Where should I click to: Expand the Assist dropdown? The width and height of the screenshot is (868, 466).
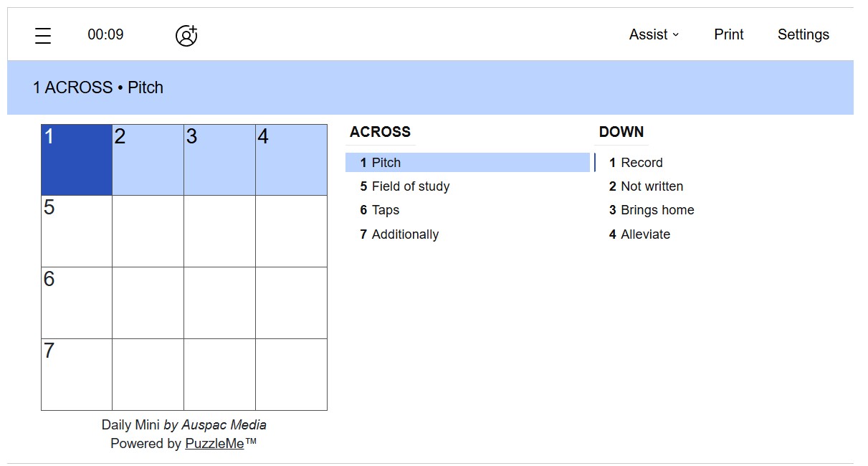click(x=654, y=34)
